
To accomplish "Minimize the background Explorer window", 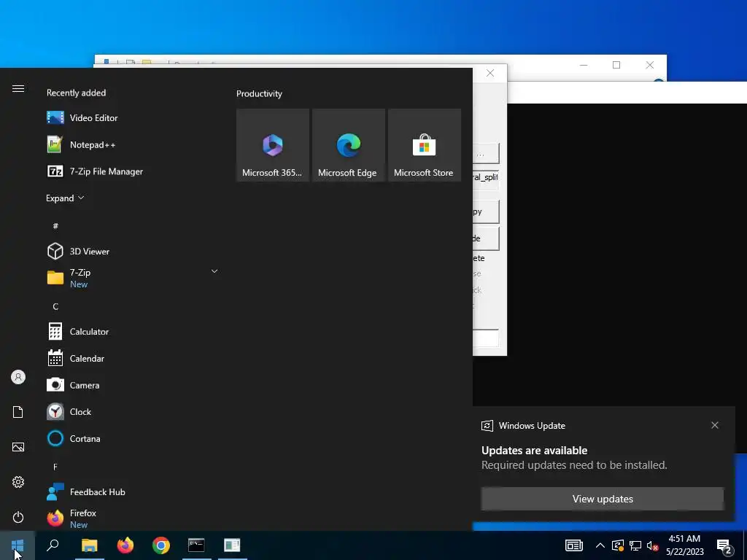I will coord(584,65).
